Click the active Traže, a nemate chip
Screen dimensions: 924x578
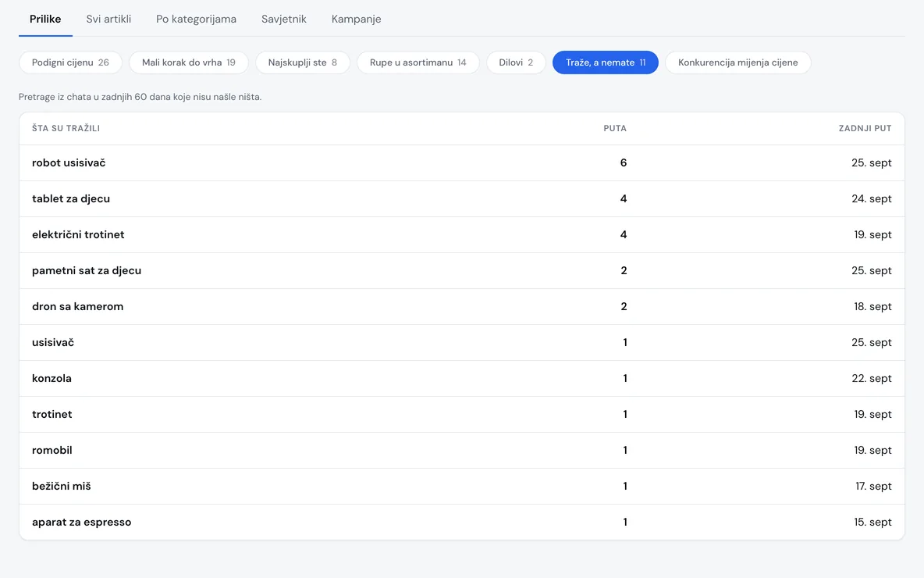tap(605, 62)
